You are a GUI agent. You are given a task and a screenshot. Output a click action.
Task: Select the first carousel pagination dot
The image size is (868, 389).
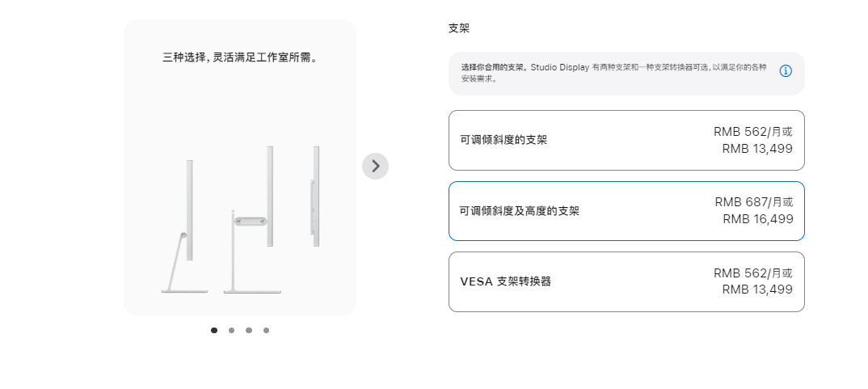214,330
